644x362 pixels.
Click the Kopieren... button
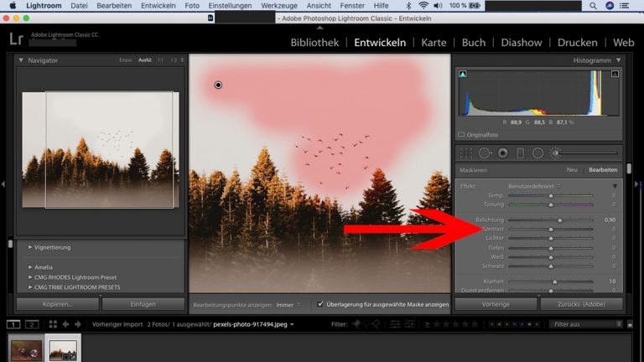[x=57, y=304]
